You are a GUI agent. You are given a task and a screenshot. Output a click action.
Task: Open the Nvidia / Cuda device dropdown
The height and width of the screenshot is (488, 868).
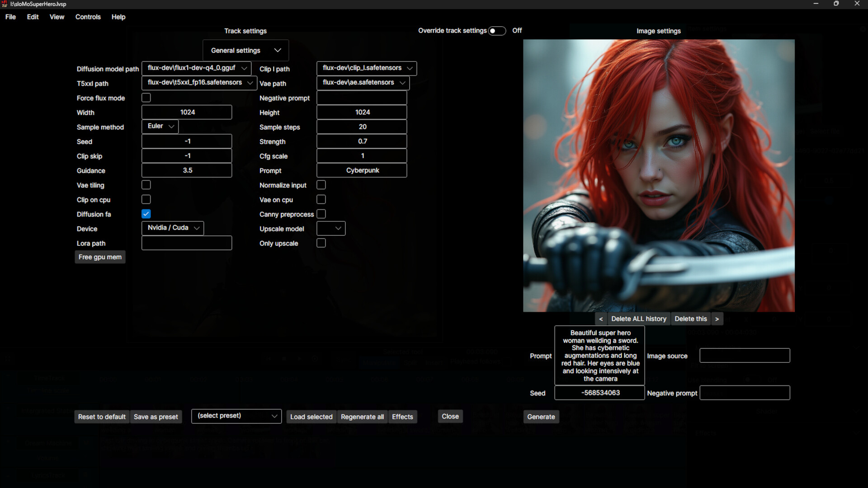173,228
